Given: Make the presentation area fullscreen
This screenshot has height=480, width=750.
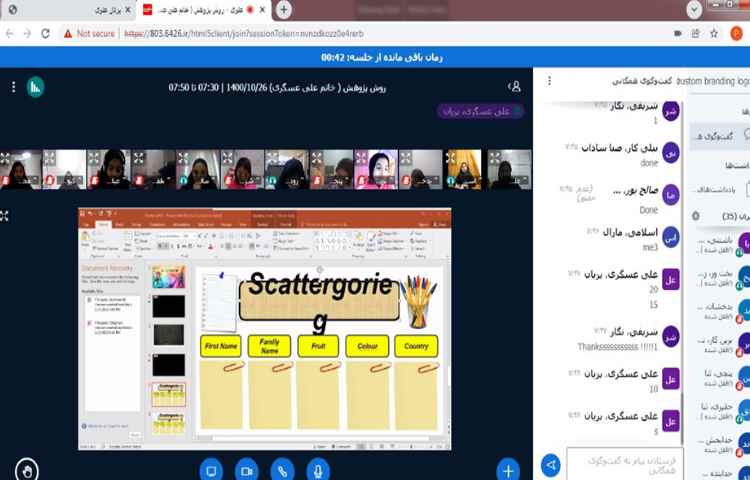Looking at the screenshot, I should pos(4,216).
